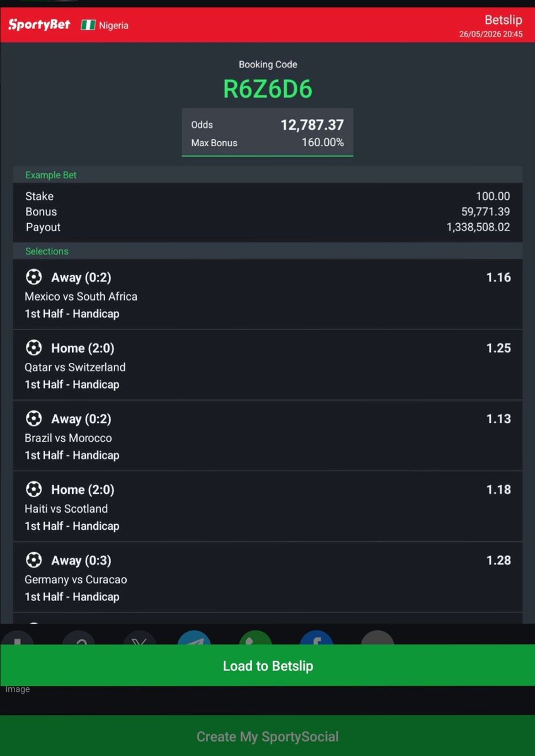Screen dimensions: 535x756
Task: Tap the Nigeria flag icon
Action: point(88,26)
